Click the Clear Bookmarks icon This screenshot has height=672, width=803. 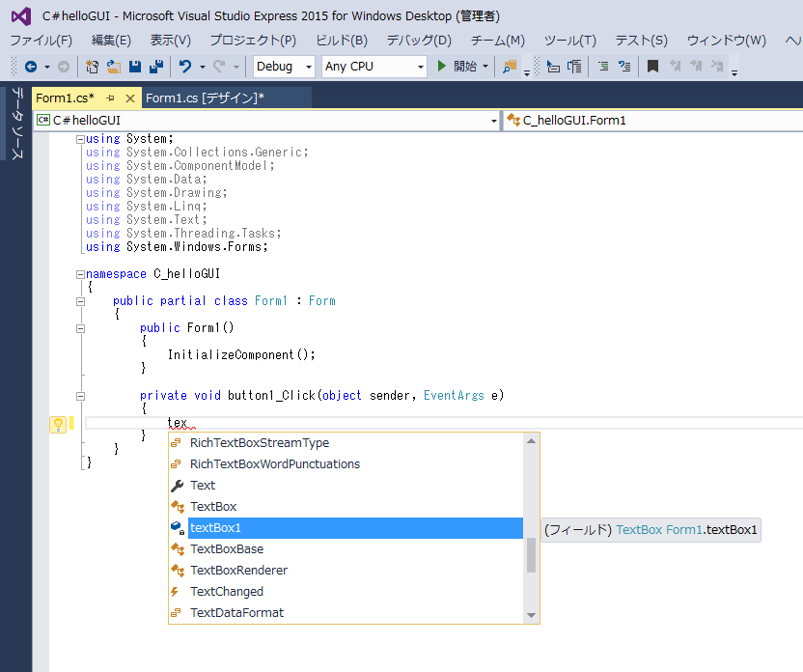pyautogui.click(x=717, y=67)
